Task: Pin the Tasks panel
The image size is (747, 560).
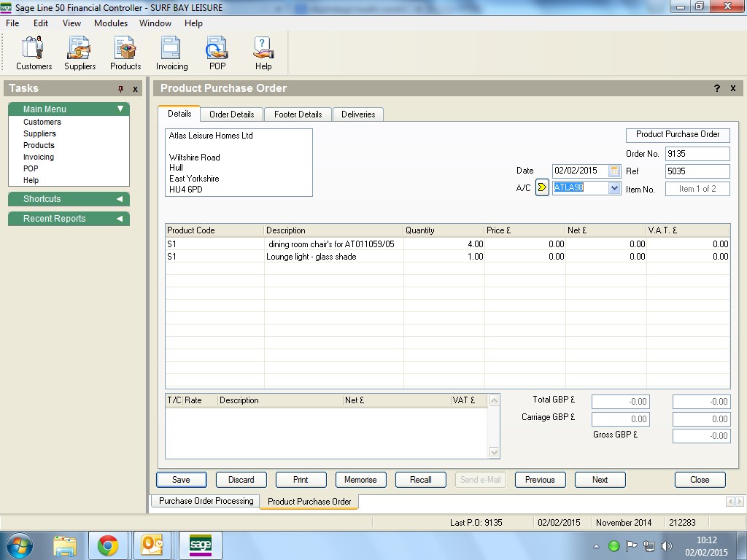Action: (121, 89)
